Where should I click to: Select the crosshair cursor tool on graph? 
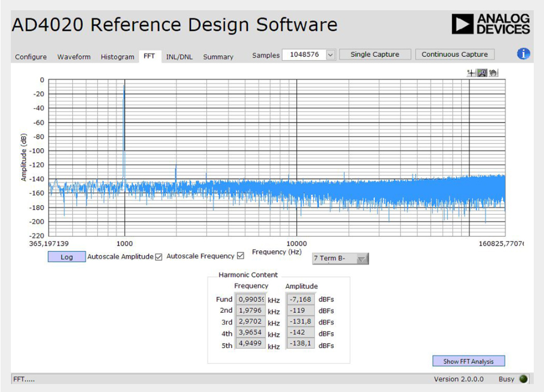[472, 73]
